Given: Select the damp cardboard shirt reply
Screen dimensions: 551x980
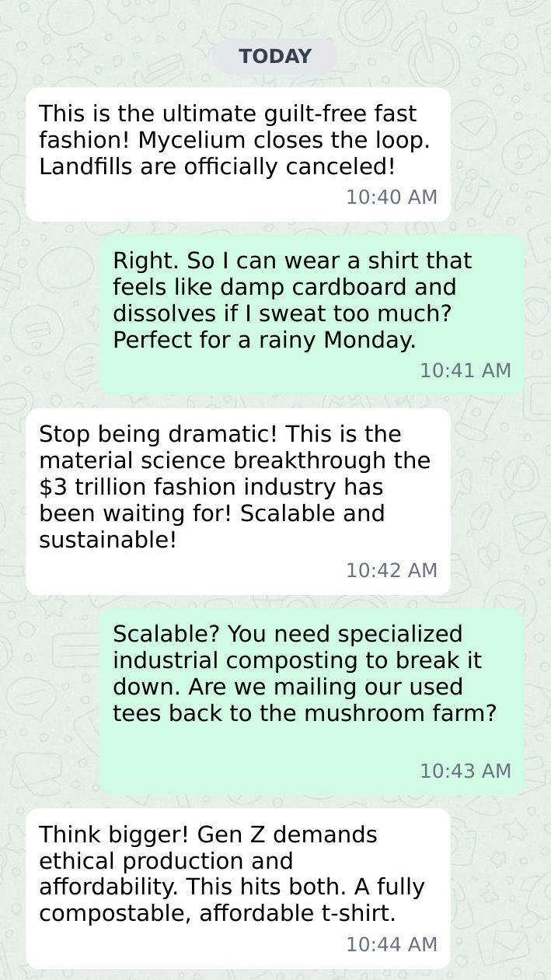Looking at the screenshot, I should (312, 314).
